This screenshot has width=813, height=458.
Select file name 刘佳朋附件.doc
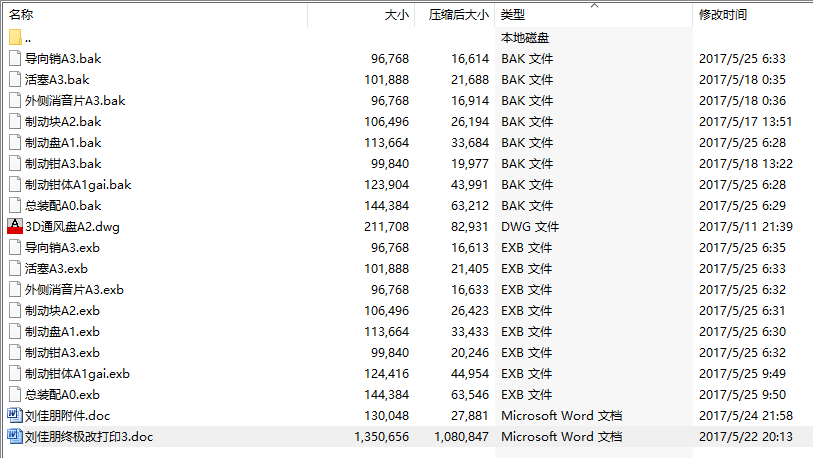pyautogui.click(x=67, y=415)
